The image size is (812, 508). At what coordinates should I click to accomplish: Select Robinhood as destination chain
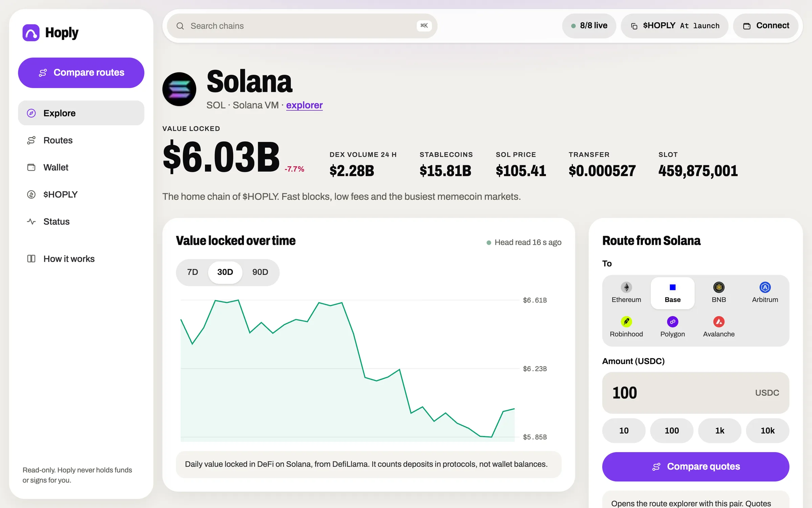click(x=626, y=327)
